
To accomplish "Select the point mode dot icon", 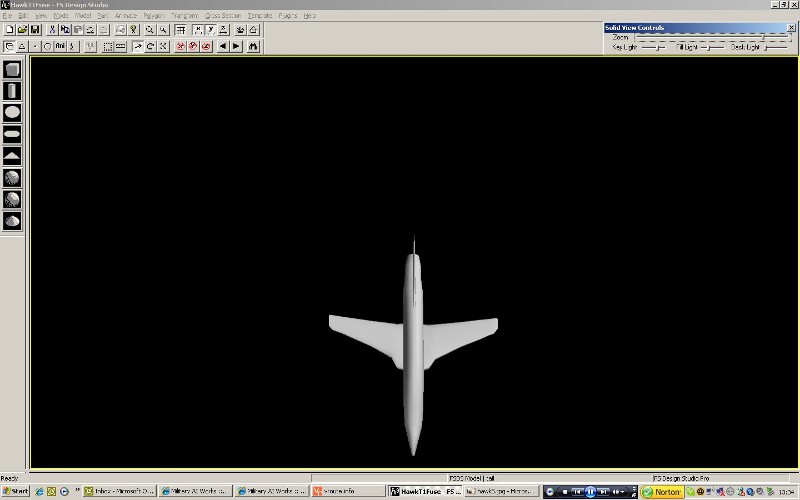I will [35, 46].
